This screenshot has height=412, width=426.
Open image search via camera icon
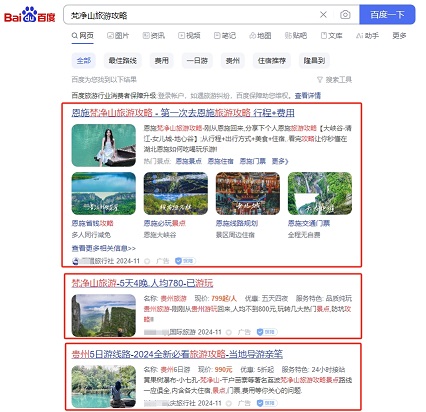[345, 15]
